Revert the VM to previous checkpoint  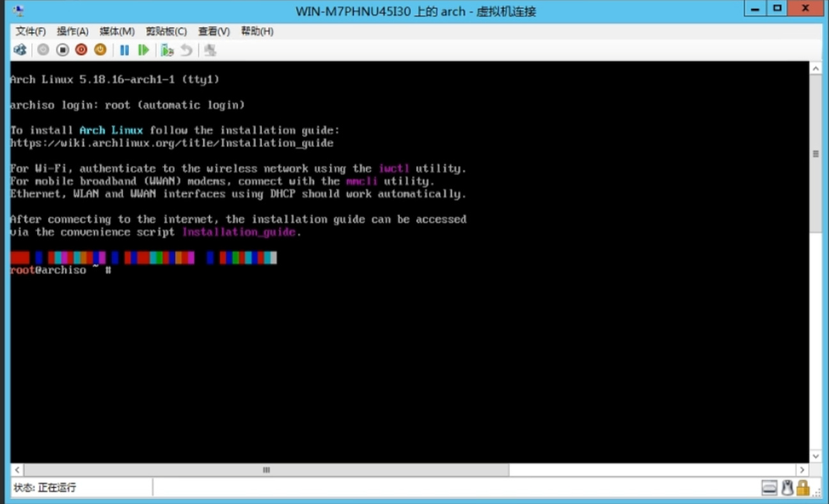point(186,50)
